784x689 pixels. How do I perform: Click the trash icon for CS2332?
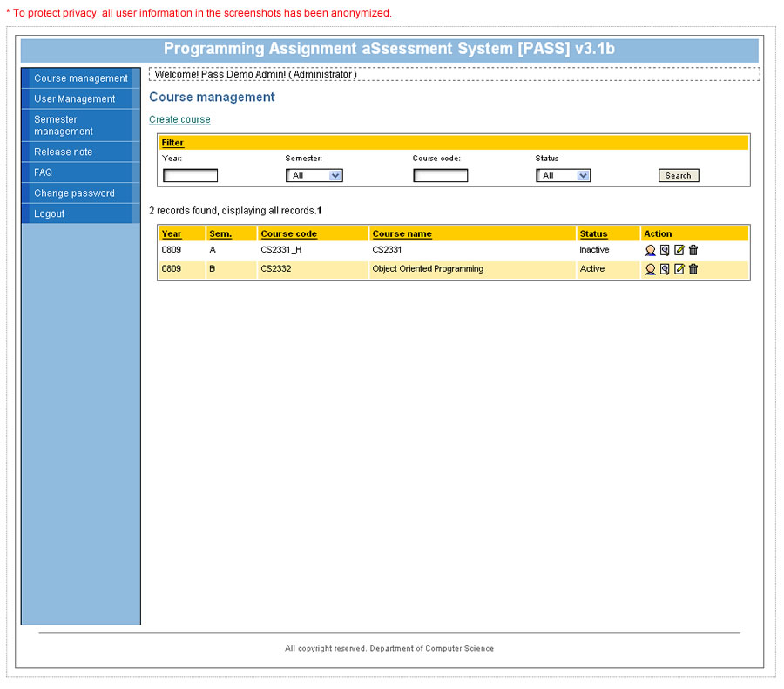[x=693, y=269]
